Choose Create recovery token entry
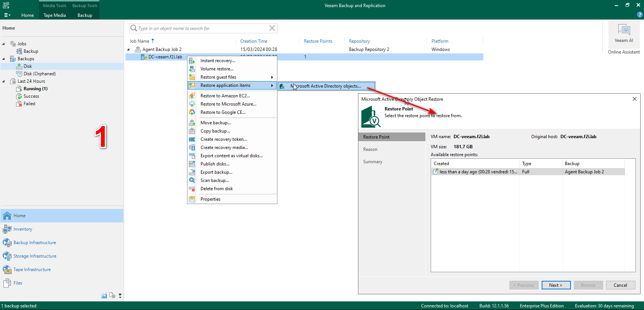Screen dimensions: 644x310 [x=232, y=139]
